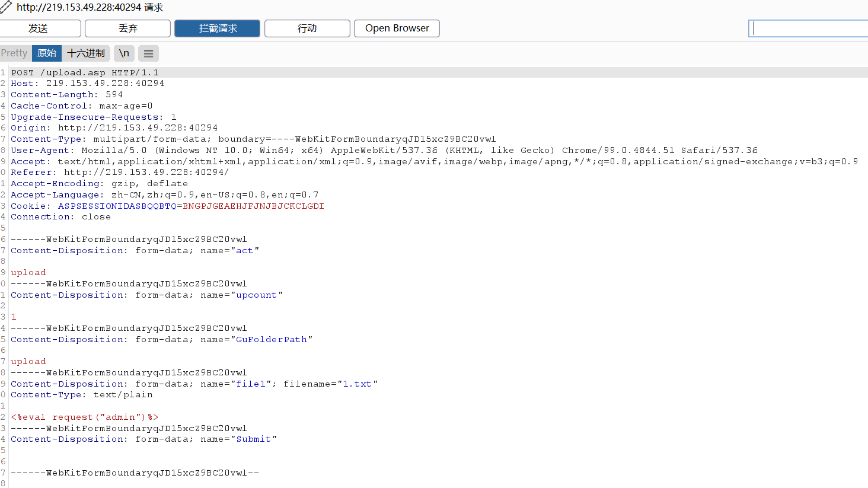The height and width of the screenshot is (488, 868).
Task: Click the pencil edit icon beside URL
Action: (x=6, y=7)
